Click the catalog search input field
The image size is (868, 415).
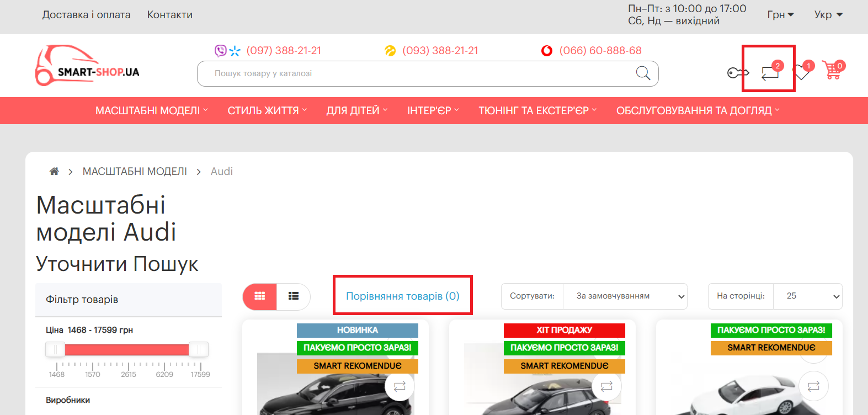414,73
